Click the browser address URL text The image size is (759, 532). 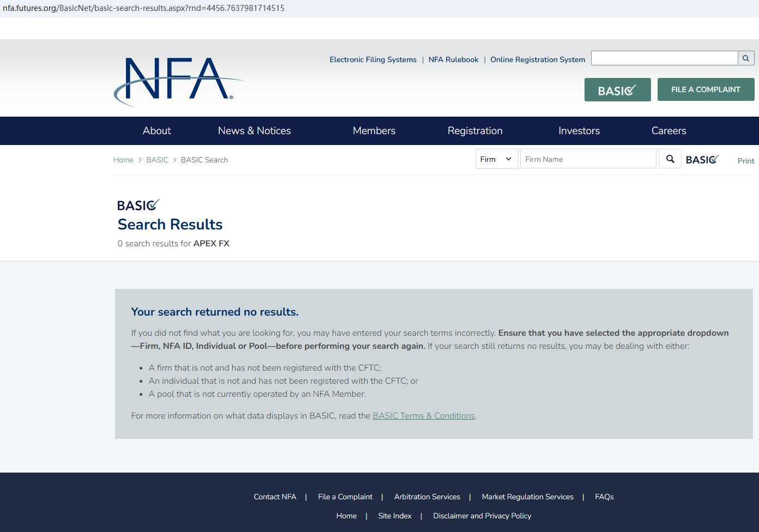[x=143, y=8]
